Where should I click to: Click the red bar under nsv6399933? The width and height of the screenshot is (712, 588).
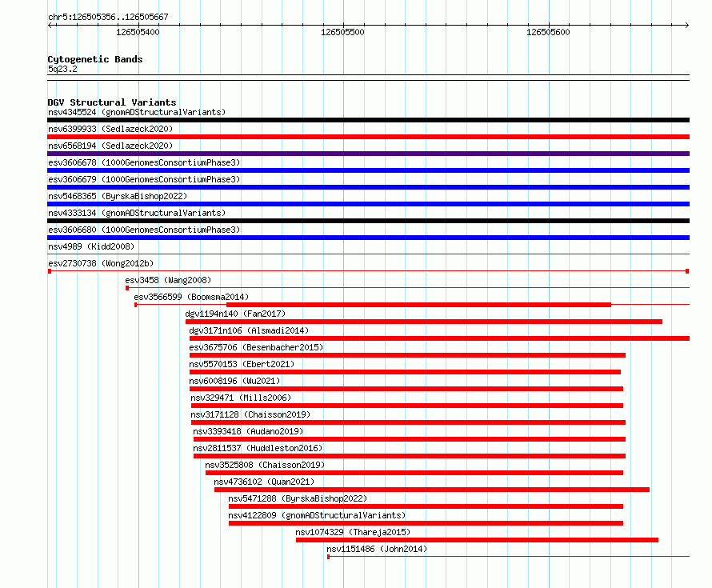[x=368, y=137]
